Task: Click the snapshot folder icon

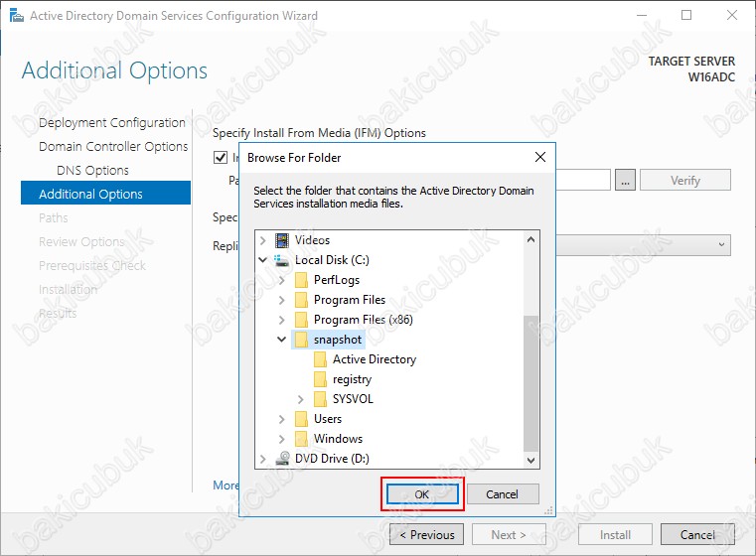Action: (301, 340)
